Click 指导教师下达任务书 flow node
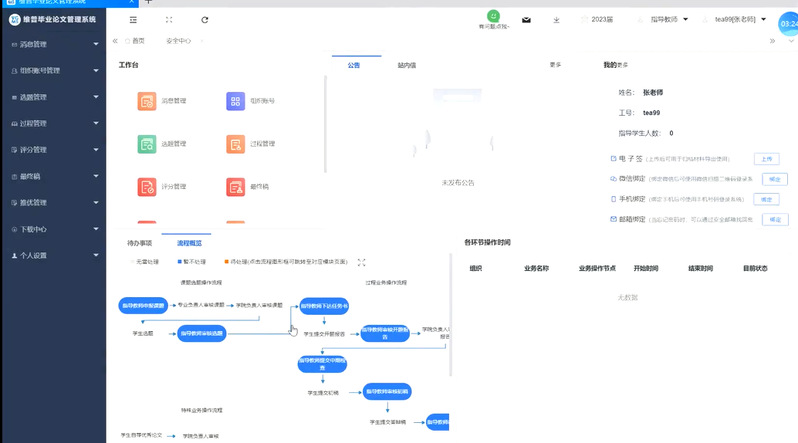Image resolution: width=798 pixels, height=443 pixels. tap(324, 306)
